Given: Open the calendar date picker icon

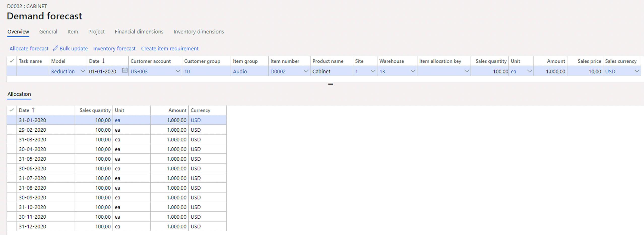Looking at the screenshot, I should tap(124, 71).
